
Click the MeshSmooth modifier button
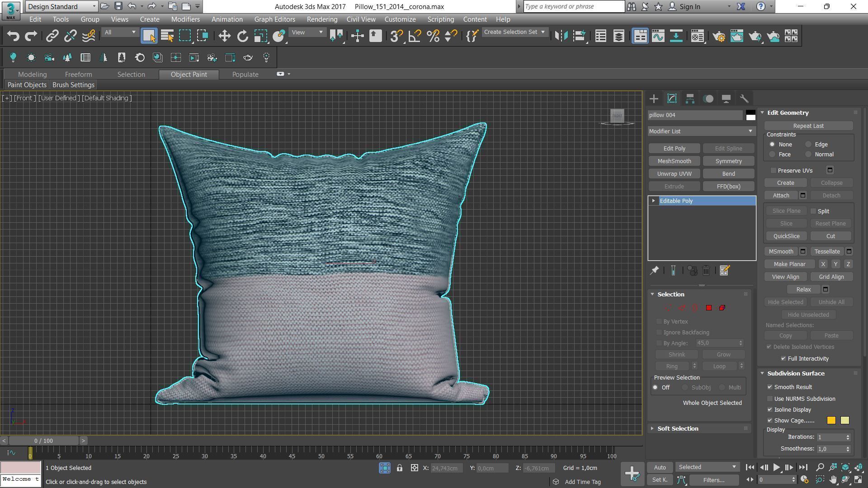(x=674, y=161)
